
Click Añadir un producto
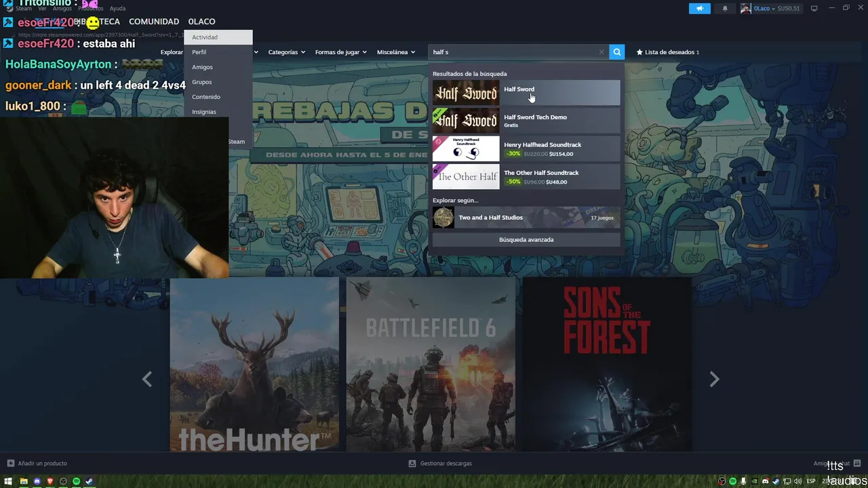click(37, 464)
